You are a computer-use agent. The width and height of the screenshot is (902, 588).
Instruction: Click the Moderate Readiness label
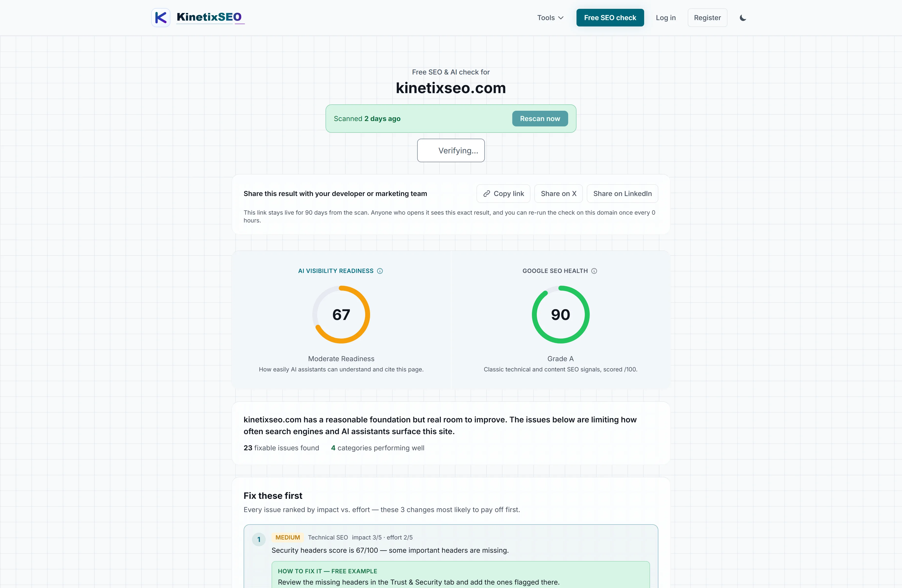click(x=341, y=359)
